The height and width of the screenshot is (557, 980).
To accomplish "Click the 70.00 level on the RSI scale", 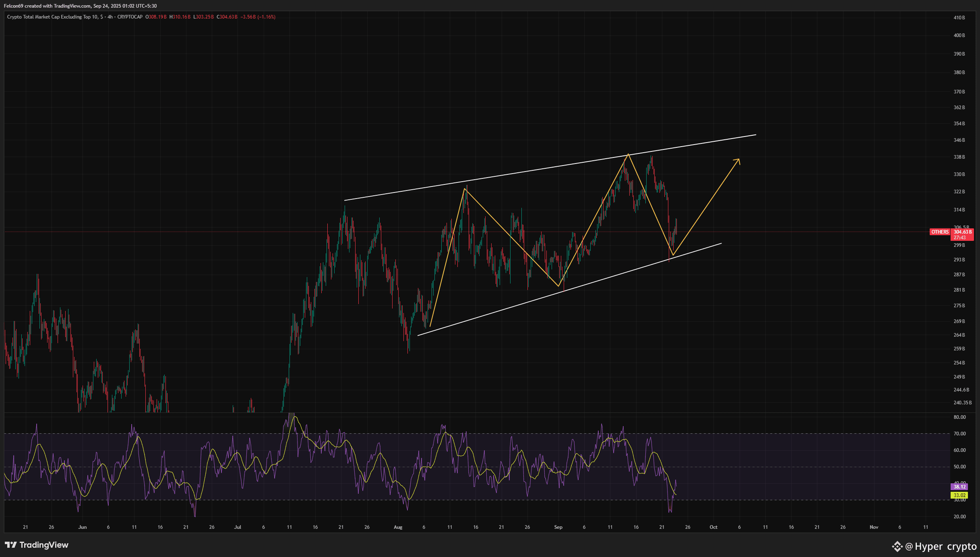I will point(959,434).
